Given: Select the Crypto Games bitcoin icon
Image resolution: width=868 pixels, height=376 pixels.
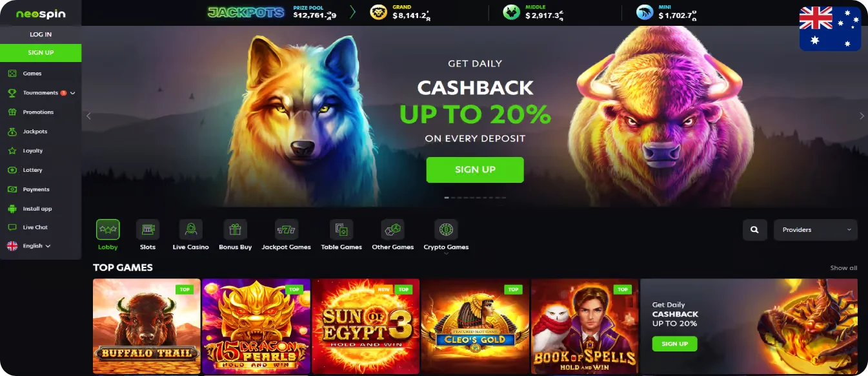Looking at the screenshot, I should point(446,229).
